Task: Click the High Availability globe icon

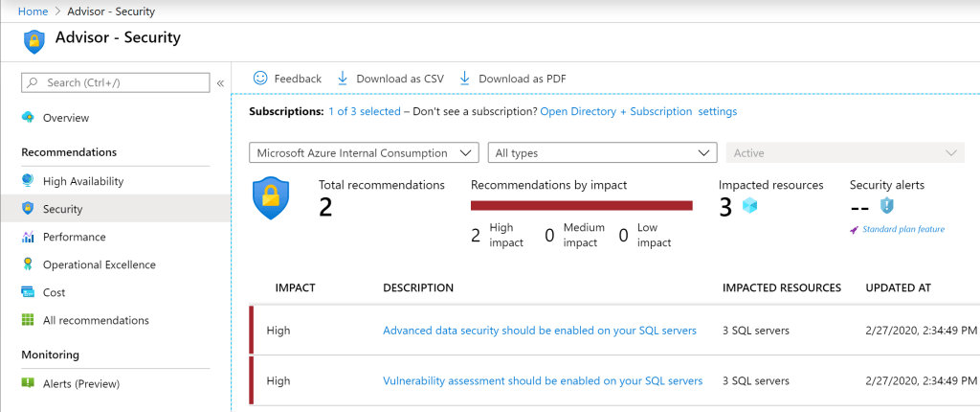Action: coord(28,181)
